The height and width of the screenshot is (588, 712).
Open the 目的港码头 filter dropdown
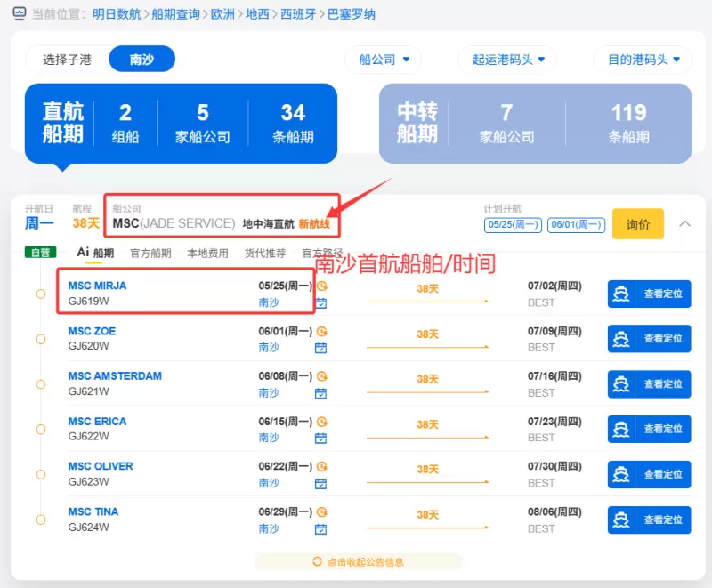[643, 60]
